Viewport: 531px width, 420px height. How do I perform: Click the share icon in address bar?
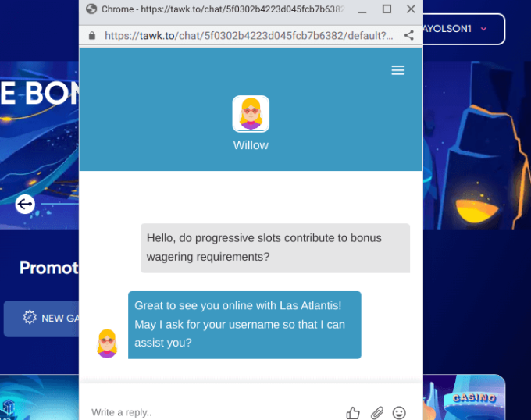click(408, 35)
